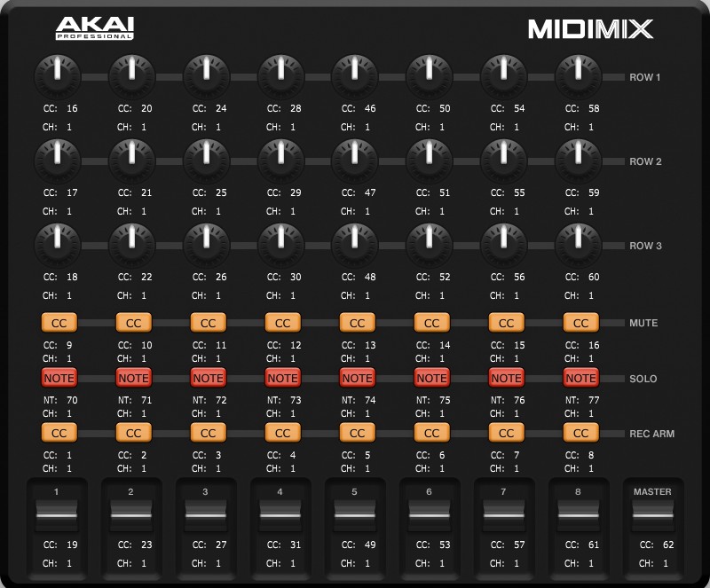Select the Row 3 knob with CC 22
The width and height of the screenshot is (710, 588).
(132, 245)
